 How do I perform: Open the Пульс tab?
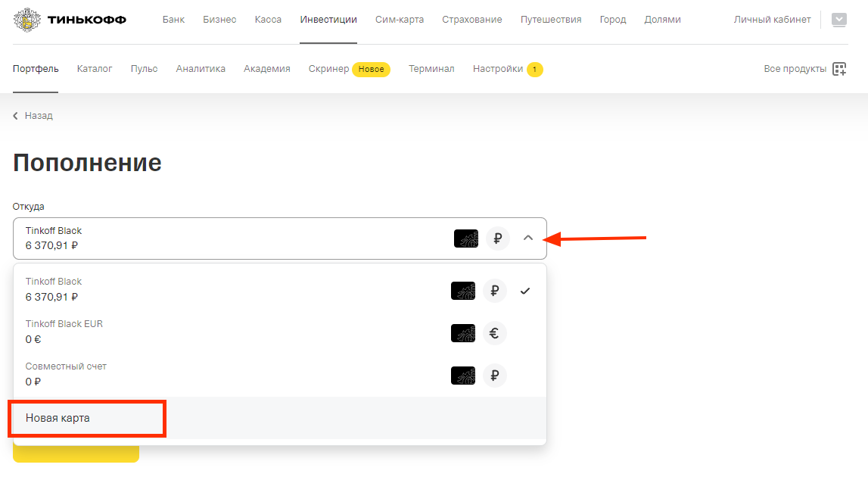144,69
